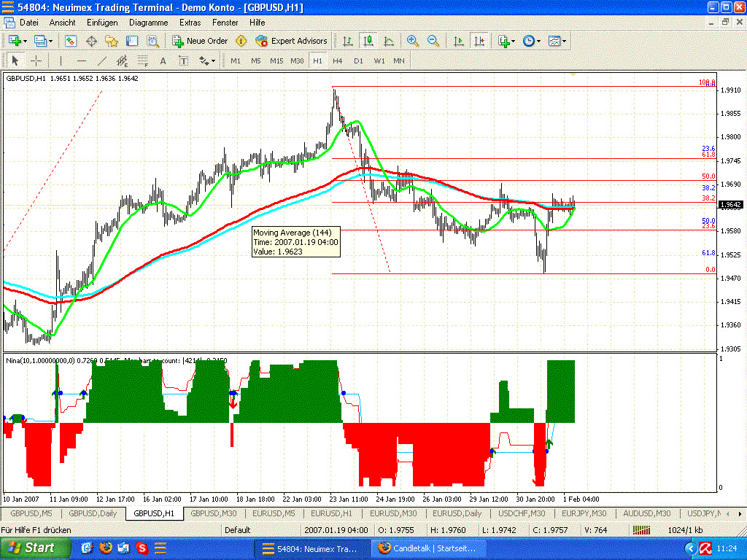
Task: Switch to H4 timeframe
Action: click(337, 61)
